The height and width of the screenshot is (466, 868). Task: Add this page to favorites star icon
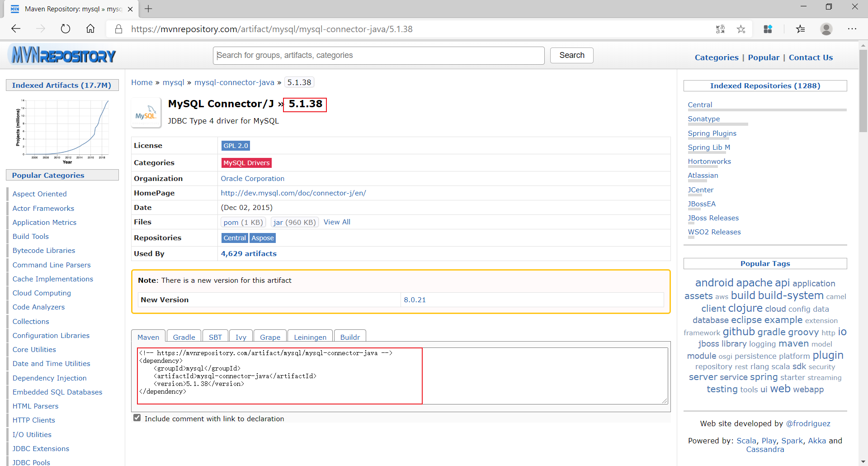741,29
